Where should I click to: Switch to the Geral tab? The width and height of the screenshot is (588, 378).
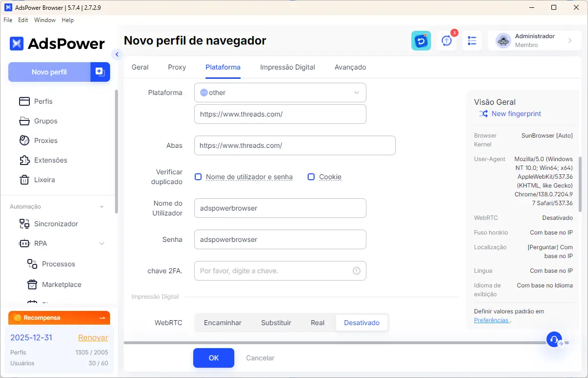point(140,67)
